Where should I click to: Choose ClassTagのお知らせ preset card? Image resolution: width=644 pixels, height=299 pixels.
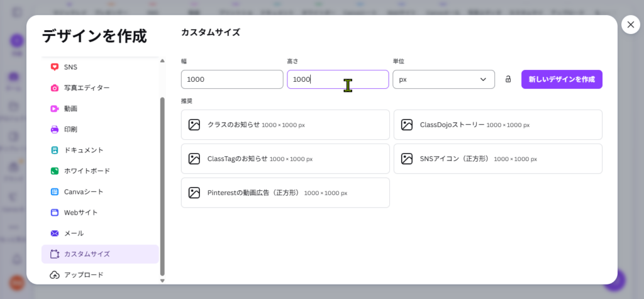tap(286, 159)
